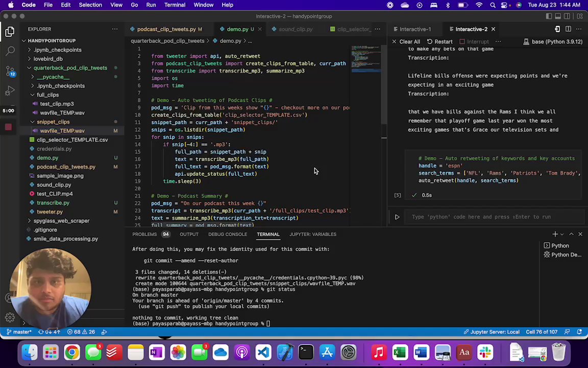Screen dimensions: 588x368
Task: Open editor tabs more actions ellipsis
Action: tap(377, 29)
